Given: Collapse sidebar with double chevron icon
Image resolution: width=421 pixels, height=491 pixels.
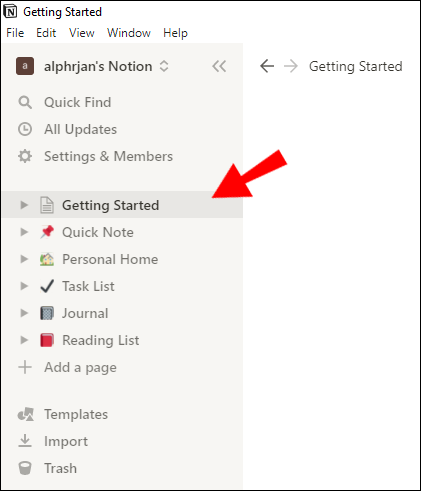Looking at the screenshot, I should click(219, 66).
